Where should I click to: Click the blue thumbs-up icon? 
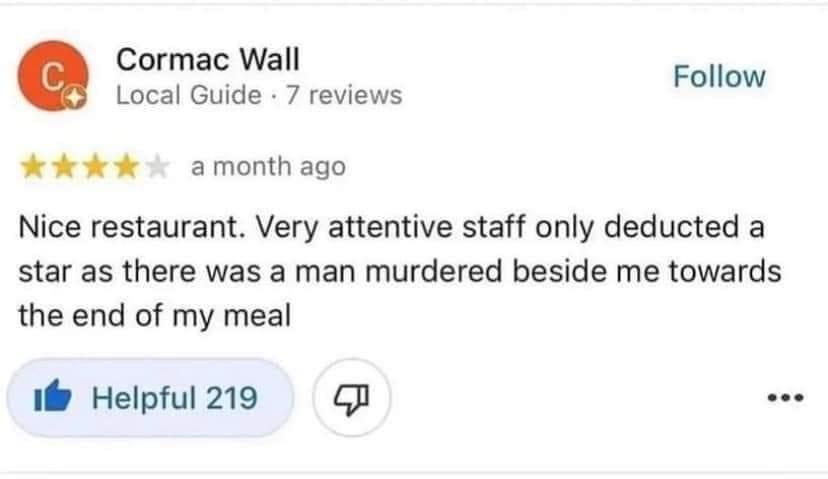click(x=52, y=397)
